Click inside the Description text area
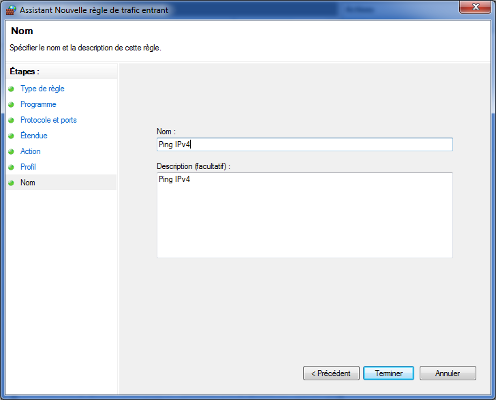Screen dimensions: 496x400 pyautogui.click(x=305, y=215)
